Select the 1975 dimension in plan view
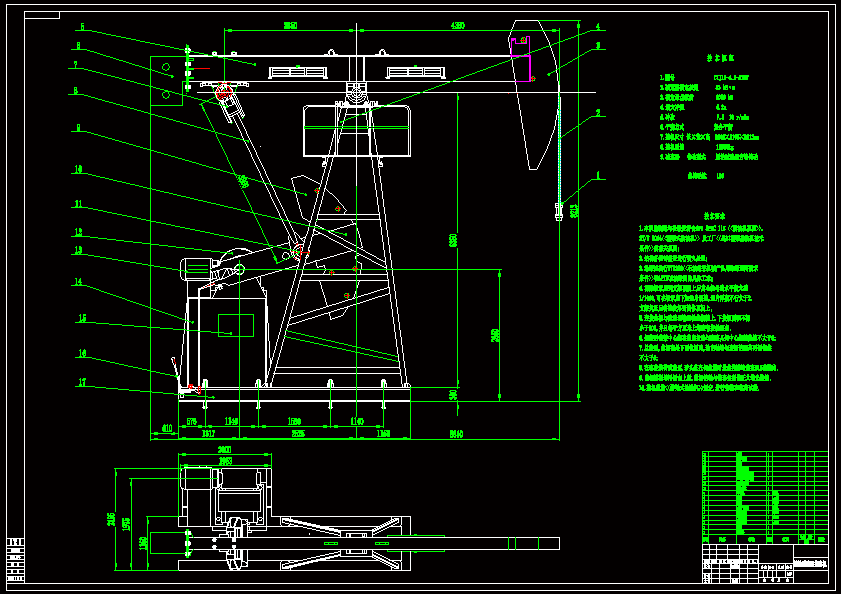Image resolution: width=841 pixels, height=594 pixels. point(127,525)
